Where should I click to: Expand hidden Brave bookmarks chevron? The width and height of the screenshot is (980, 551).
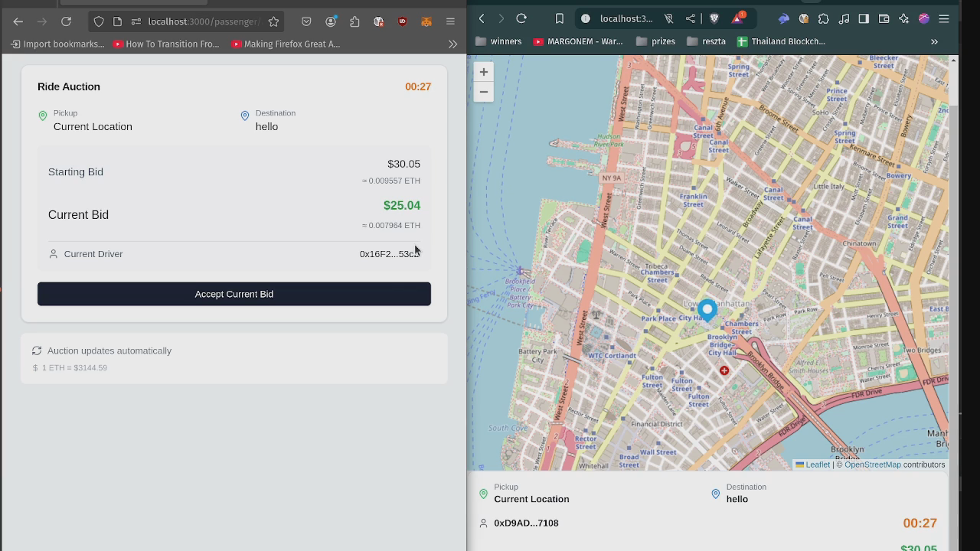(934, 41)
